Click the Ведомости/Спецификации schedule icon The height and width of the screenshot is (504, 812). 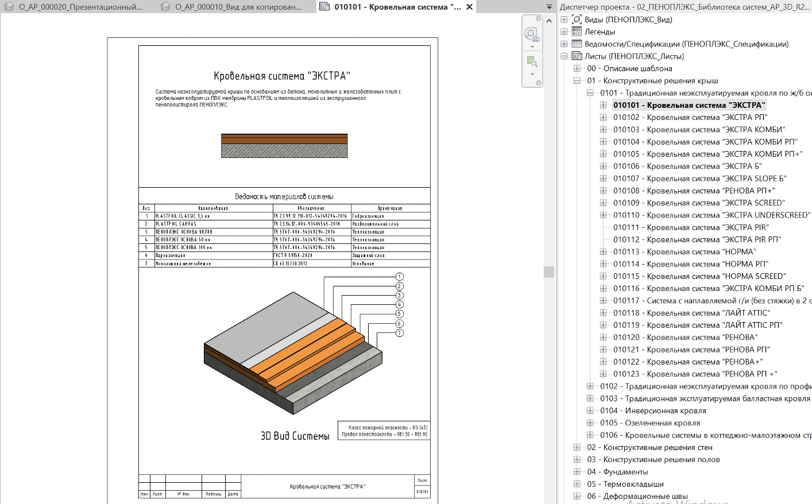click(x=577, y=44)
